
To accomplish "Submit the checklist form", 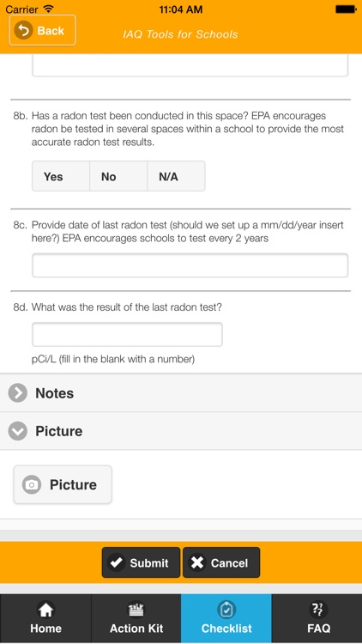I will 141,562.
